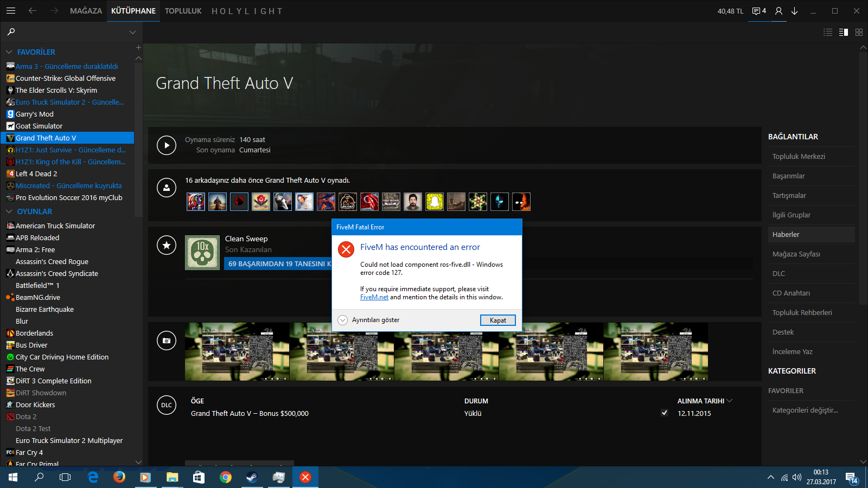Open Firefox from the taskbar
This screenshot has width=868, height=488.
pyautogui.click(x=119, y=477)
